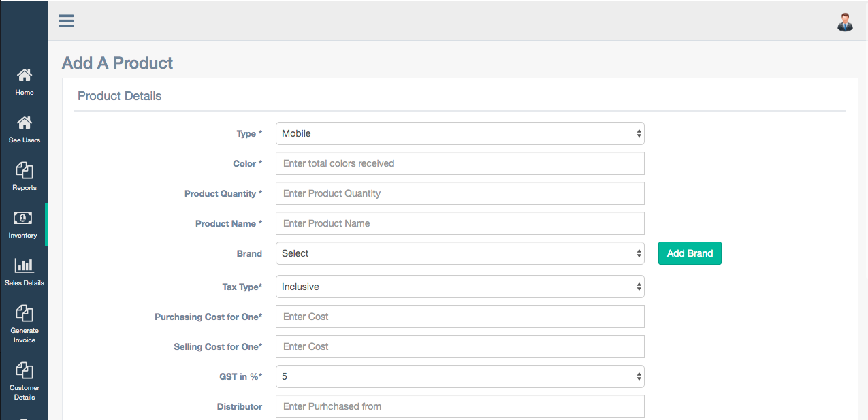The width and height of the screenshot is (868, 420).
Task: Go to Home in sidebar
Action: pos(25,80)
